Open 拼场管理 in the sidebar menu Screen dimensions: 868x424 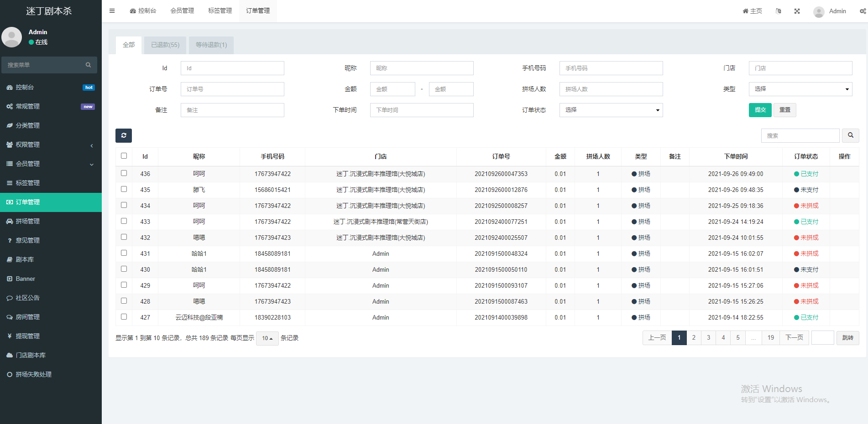pyautogui.click(x=28, y=221)
